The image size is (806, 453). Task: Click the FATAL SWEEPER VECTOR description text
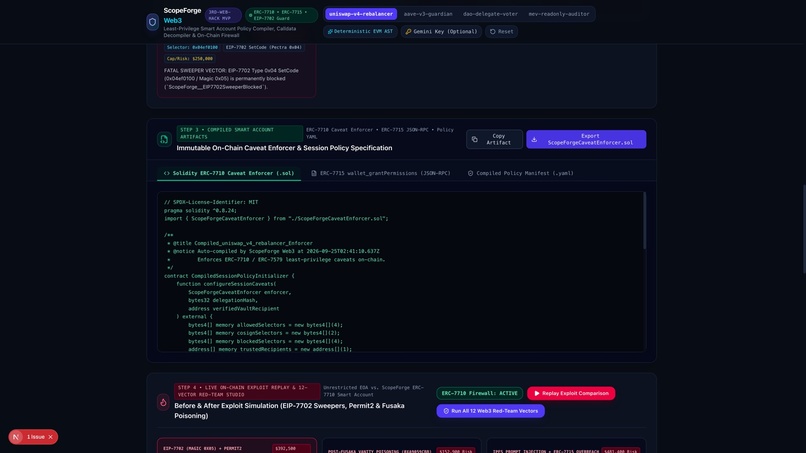point(231,79)
